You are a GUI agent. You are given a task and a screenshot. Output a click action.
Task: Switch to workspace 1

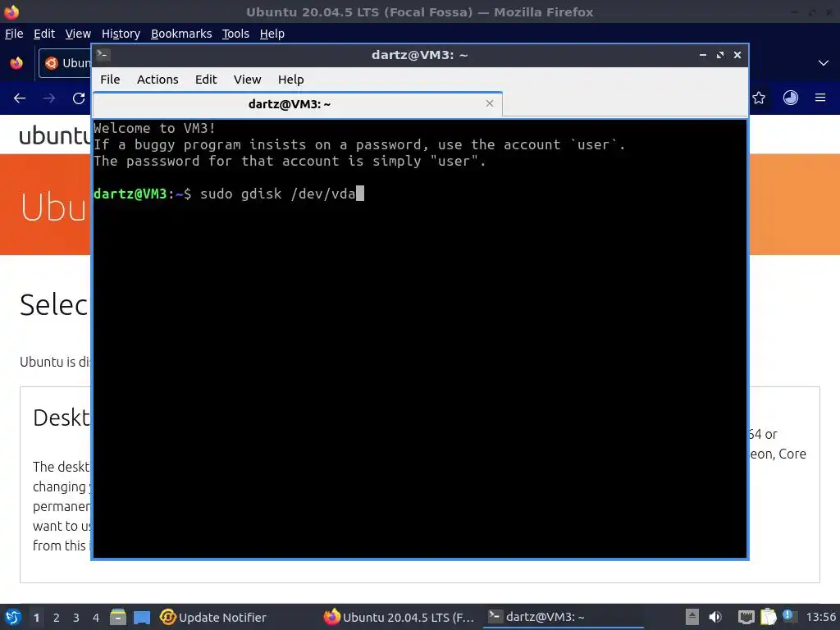36,618
